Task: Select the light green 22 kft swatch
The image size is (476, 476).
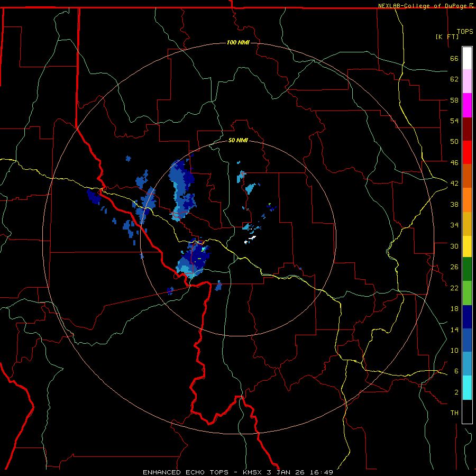Action: (x=467, y=293)
